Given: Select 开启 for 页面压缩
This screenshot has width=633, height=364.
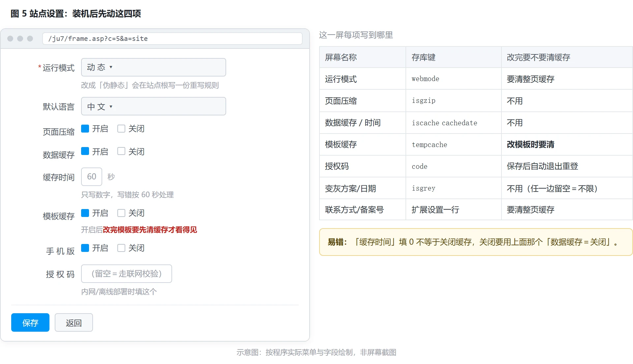Looking at the screenshot, I should point(85,129).
